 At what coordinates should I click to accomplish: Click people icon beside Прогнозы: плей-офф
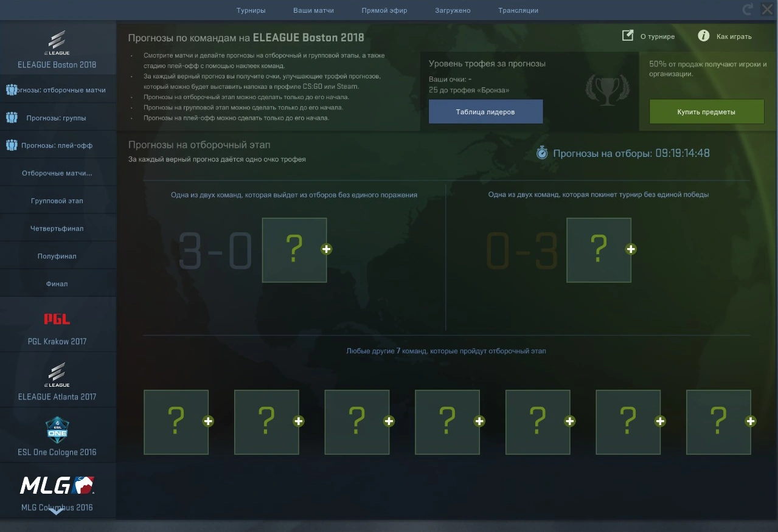tap(11, 145)
